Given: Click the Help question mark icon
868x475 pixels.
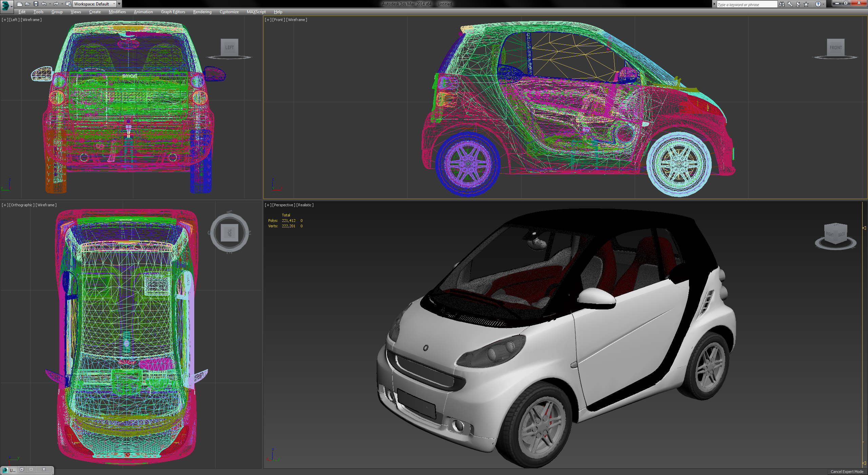Looking at the screenshot, I should [818, 4].
